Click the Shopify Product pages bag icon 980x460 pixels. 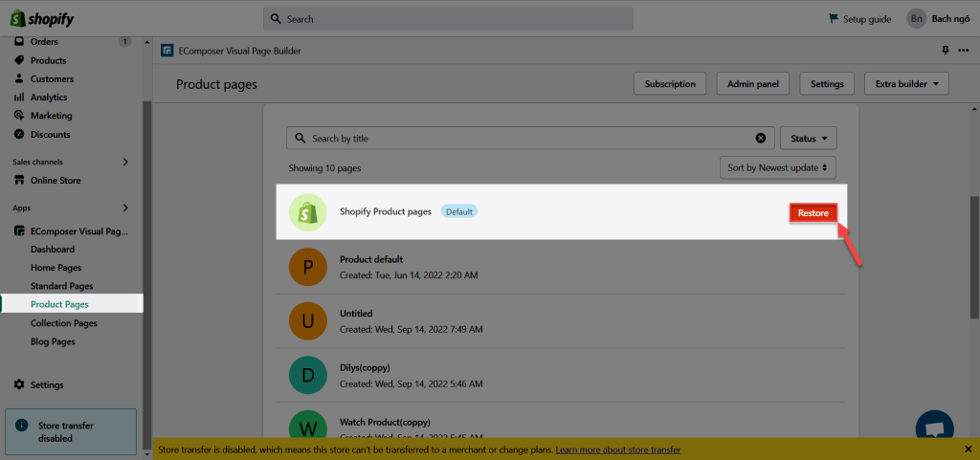click(307, 212)
